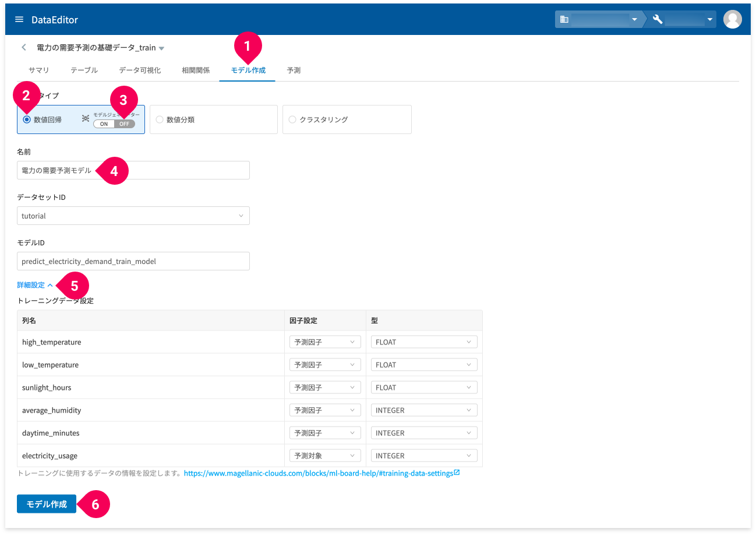This screenshot has width=756, height=535.
Task: Click the back arrow beside dataset name
Action: 23,47
